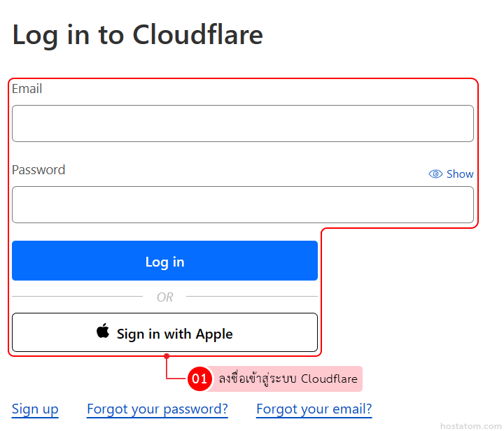Image resolution: width=504 pixels, height=431 pixels.
Task: Open the Sign up link
Action: point(35,409)
